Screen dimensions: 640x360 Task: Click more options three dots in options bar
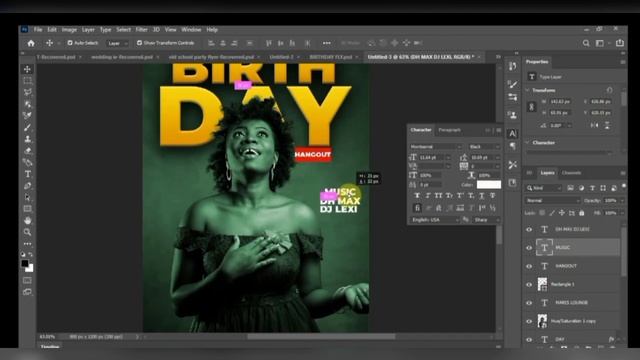(327, 43)
